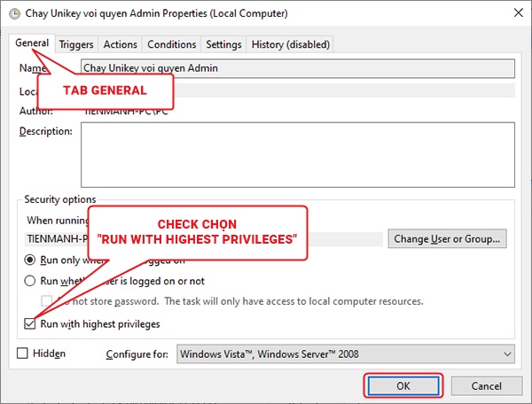Switch to the General tab
This screenshot has height=404, width=532.
pos(32,43)
